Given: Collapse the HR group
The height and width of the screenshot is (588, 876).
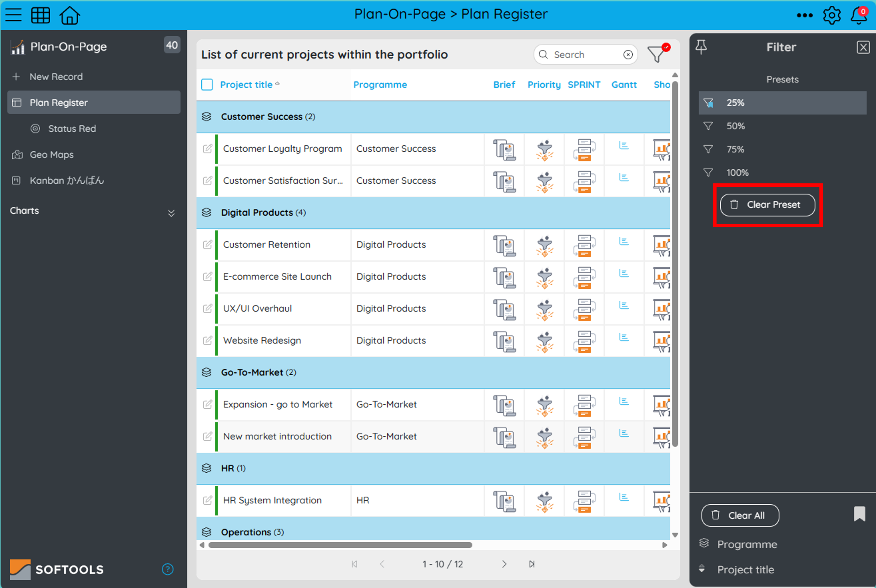Looking at the screenshot, I should [x=207, y=468].
